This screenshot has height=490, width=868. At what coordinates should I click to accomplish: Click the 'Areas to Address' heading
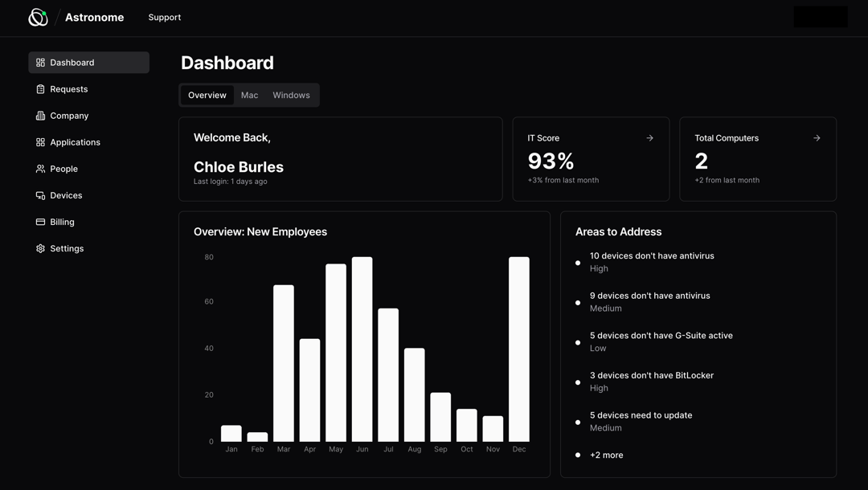[618, 231]
